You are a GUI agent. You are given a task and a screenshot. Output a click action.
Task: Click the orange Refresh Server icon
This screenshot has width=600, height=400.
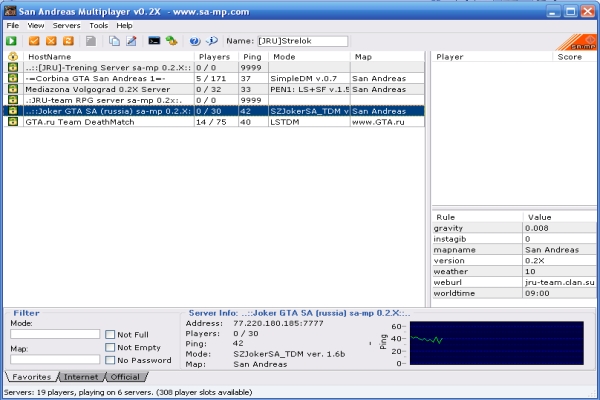pos(68,41)
